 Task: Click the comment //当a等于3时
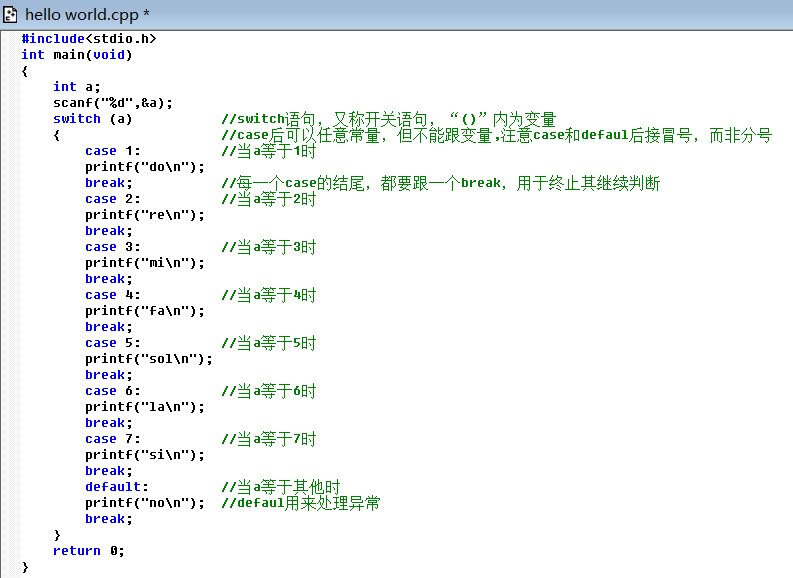click(x=269, y=247)
